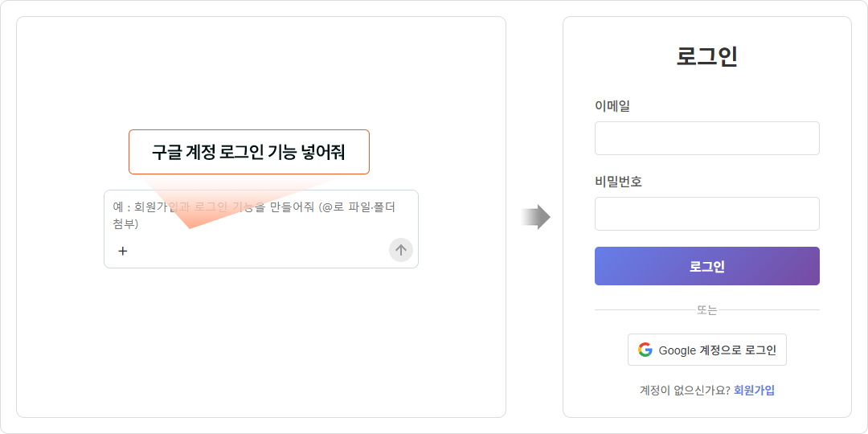The width and height of the screenshot is (868, 434).
Task: Click the purple gradient 로그인 button
Action: coord(707,266)
